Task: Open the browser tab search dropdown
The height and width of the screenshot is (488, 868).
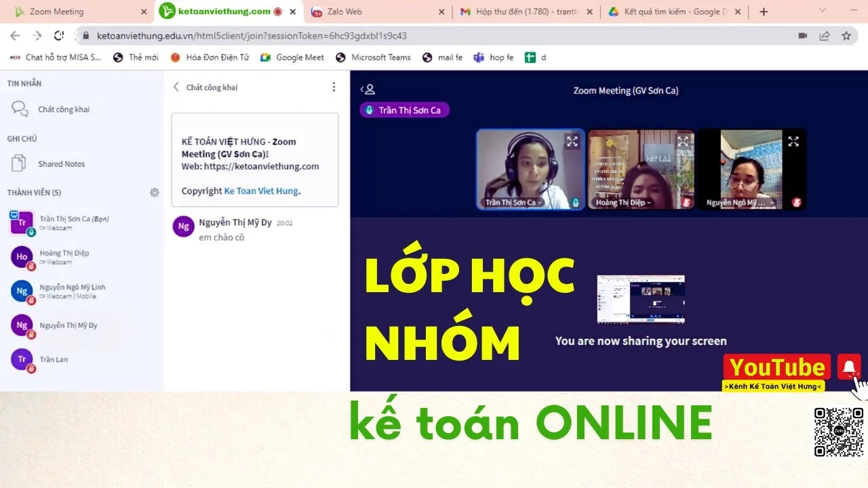Action: (x=823, y=10)
